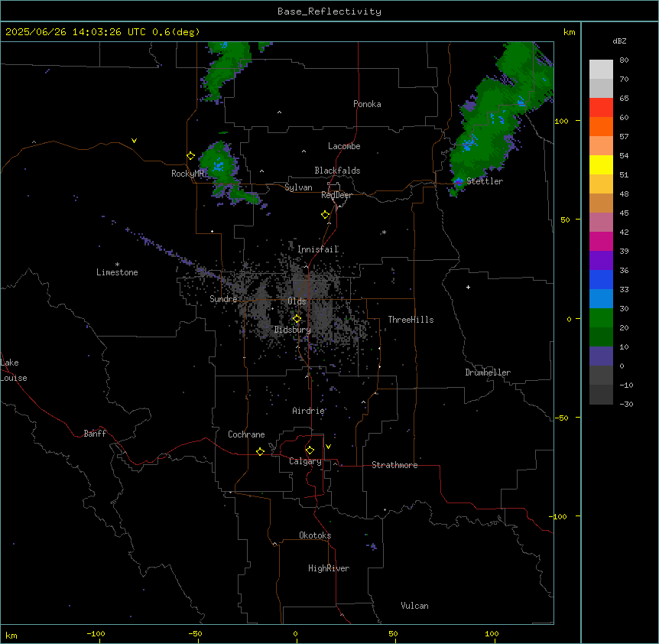
Task: Click the purple 36-39 dBZ legend swatch
Action: [601, 261]
